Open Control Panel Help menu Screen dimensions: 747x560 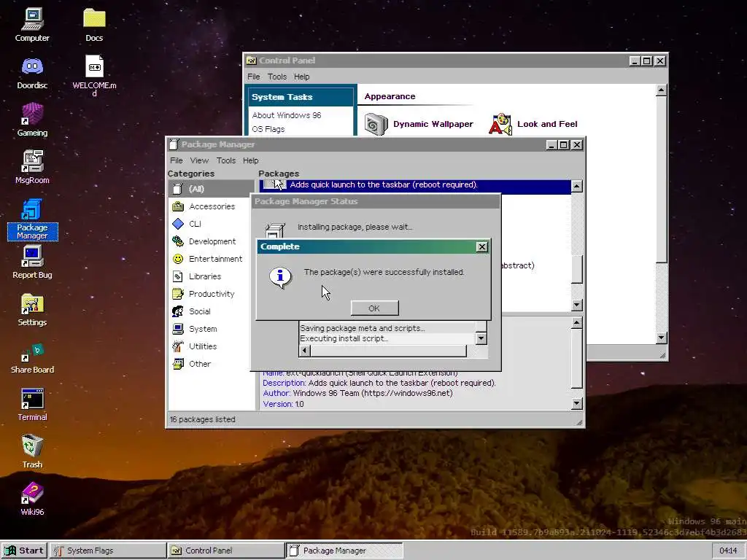pyautogui.click(x=301, y=77)
